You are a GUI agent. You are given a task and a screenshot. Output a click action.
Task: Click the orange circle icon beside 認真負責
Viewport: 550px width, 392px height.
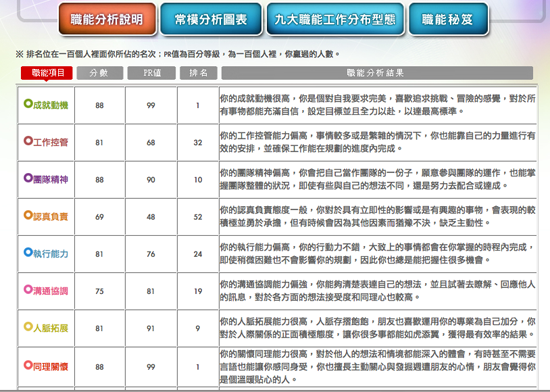point(28,215)
